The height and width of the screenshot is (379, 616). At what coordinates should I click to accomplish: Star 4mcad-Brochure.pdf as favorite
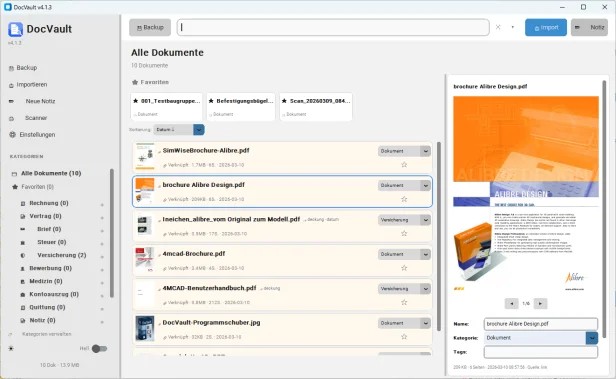(404, 268)
